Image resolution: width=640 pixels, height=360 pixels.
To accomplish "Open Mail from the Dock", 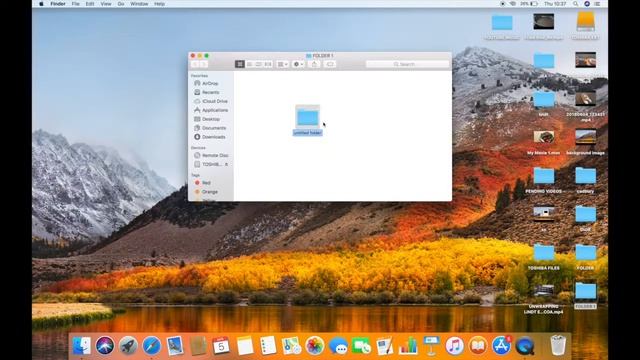I will (175, 346).
